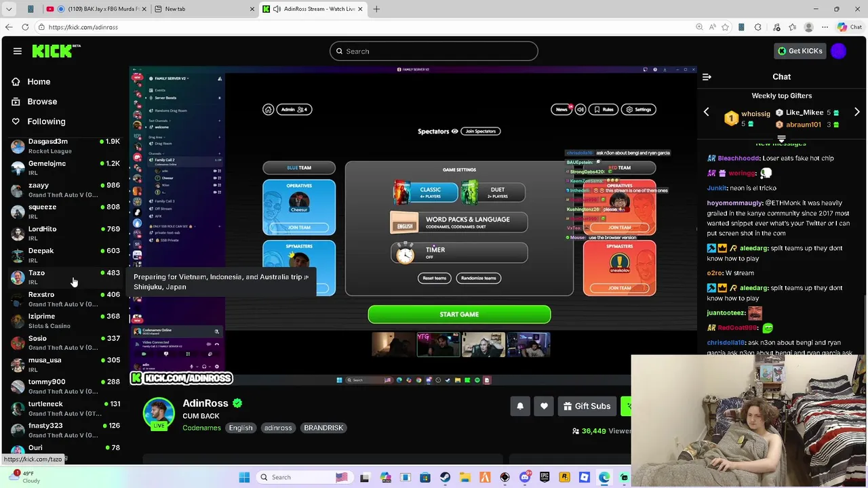The image size is (868, 488).
Task: Open the read aloud icon in address bar
Action: 712,27
